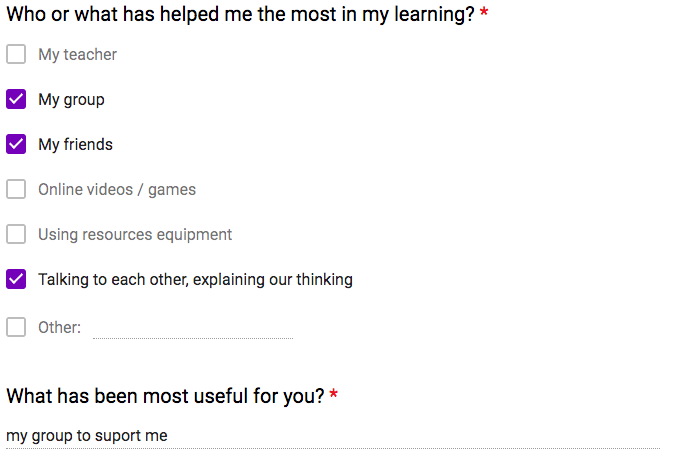Tick the Using resources equipment checkbox
Viewport: 681px width, 461px height.
[x=16, y=234]
